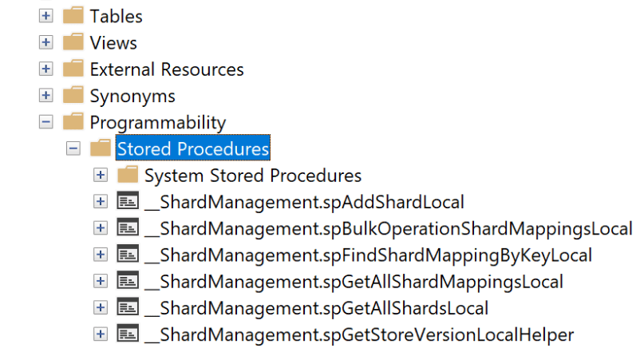
Task: Expand the spGetAllShardMappingsLocal procedure node
Action: [x=101, y=281]
